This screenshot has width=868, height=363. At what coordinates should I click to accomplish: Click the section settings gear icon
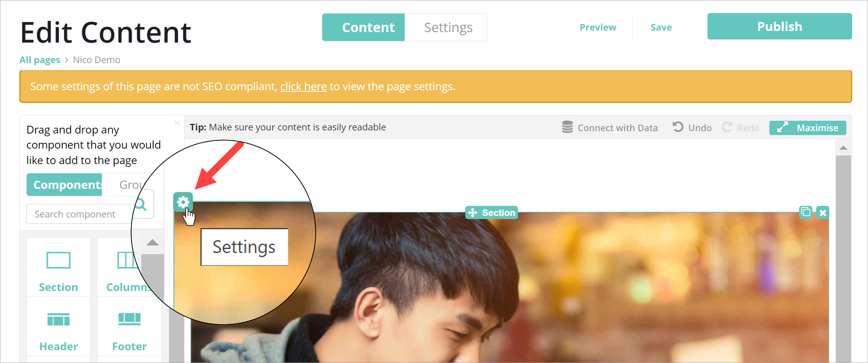183,202
